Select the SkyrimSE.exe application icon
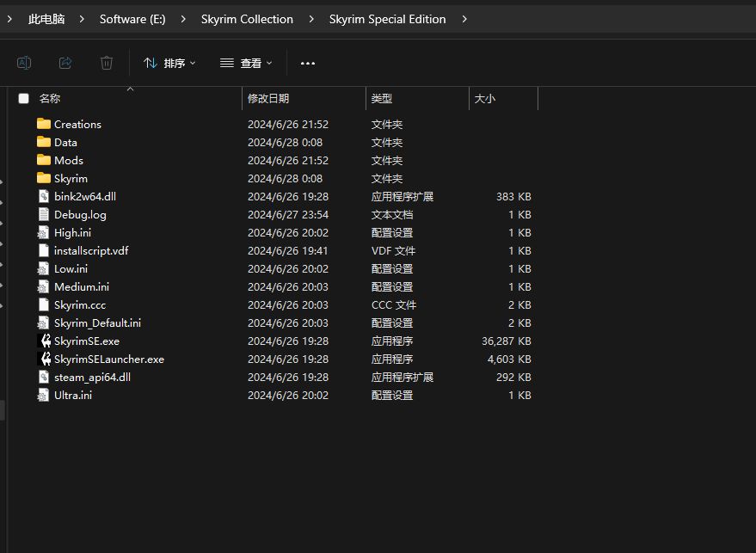Screen dimensions: 756x553 [44, 341]
